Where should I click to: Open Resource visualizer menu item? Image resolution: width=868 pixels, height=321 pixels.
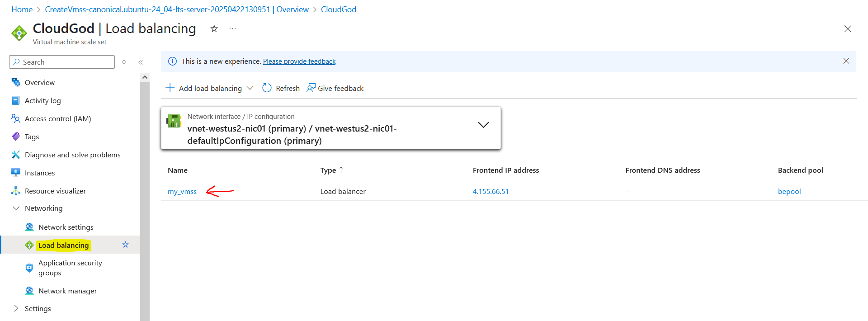pyautogui.click(x=55, y=191)
